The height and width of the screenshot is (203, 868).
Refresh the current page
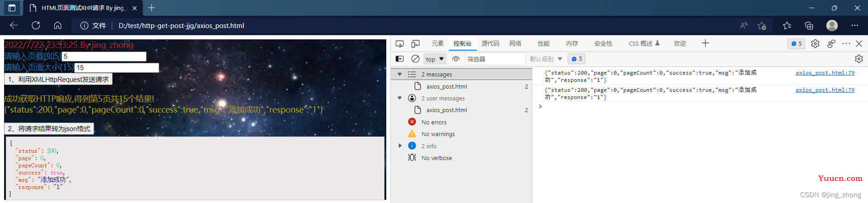pyautogui.click(x=36, y=25)
